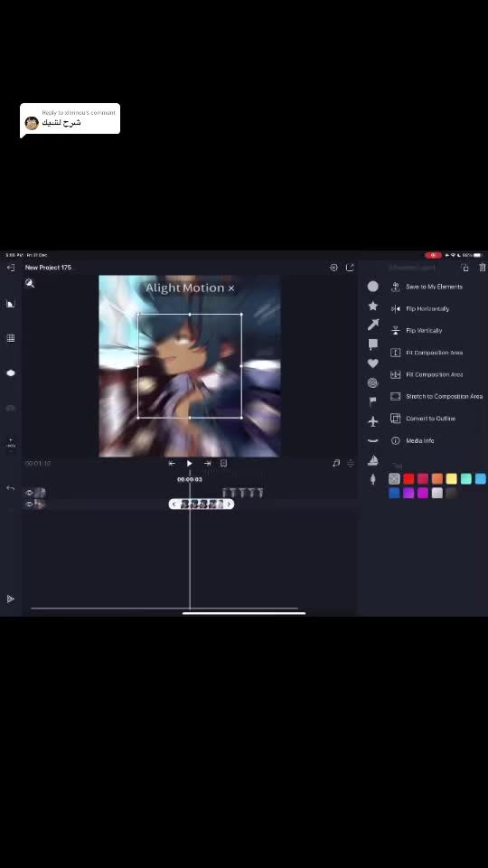Trim clip using left chevron handle
The image size is (488, 868).
tap(174, 505)
